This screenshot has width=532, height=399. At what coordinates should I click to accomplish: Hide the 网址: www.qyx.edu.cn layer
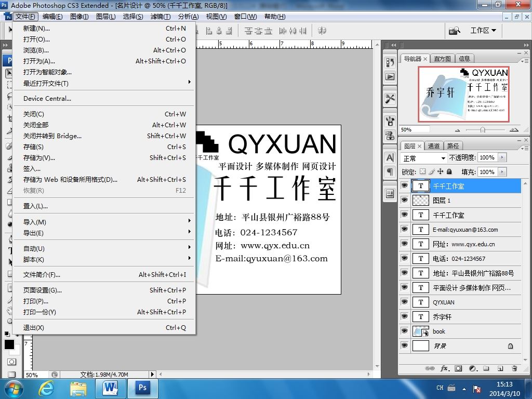[404, 244]
